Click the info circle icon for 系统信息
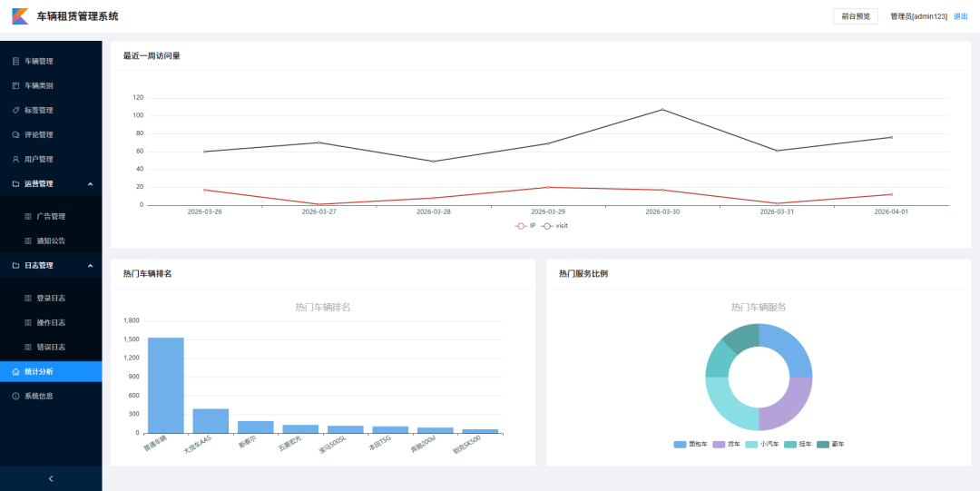The image size is (980, 491). click(16, 396)
